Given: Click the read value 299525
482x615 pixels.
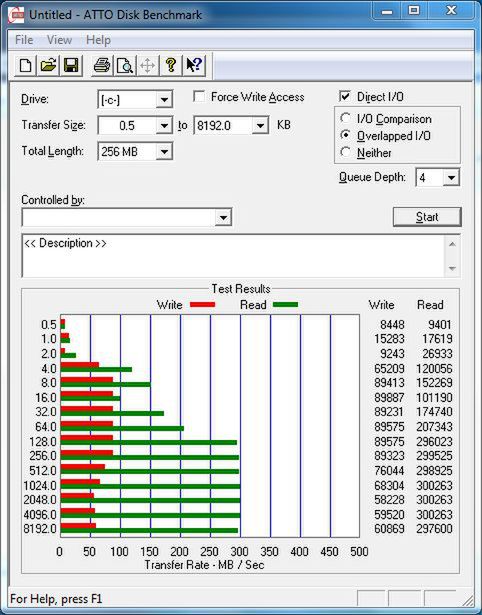Looking at the screenshot, I should click(x=434, y=456).
